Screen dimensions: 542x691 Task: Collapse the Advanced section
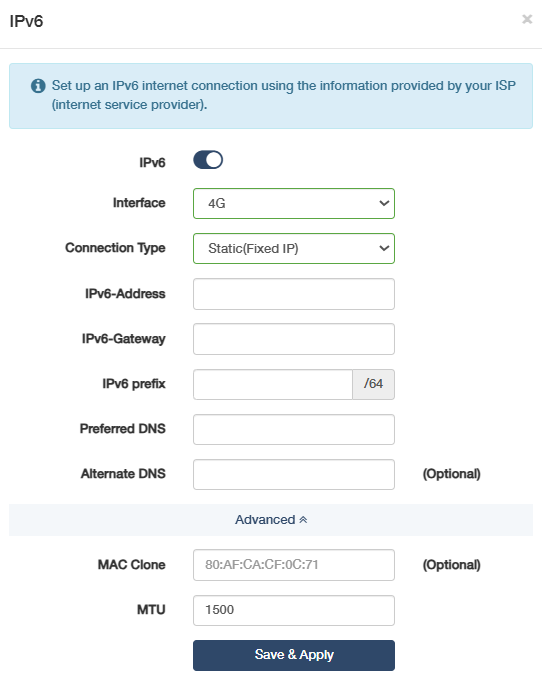click(x=271, y=520)
